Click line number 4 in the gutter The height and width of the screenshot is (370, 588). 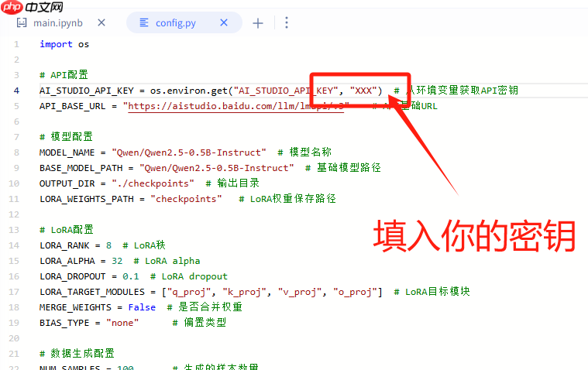[16, 91]
